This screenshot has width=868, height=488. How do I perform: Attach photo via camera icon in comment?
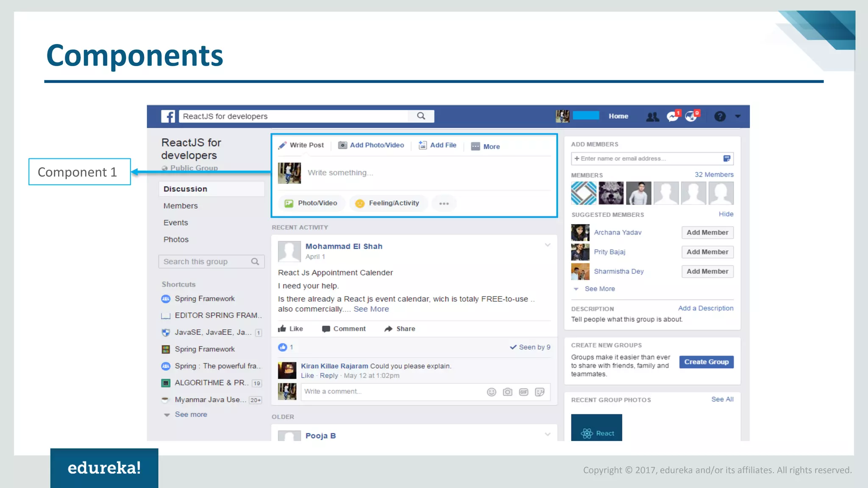point(508,392)
